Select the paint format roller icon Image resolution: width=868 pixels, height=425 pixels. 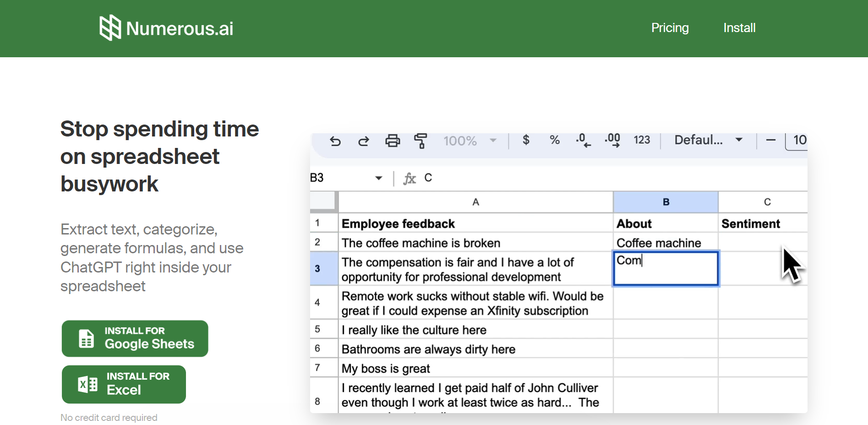click(420, 141)
